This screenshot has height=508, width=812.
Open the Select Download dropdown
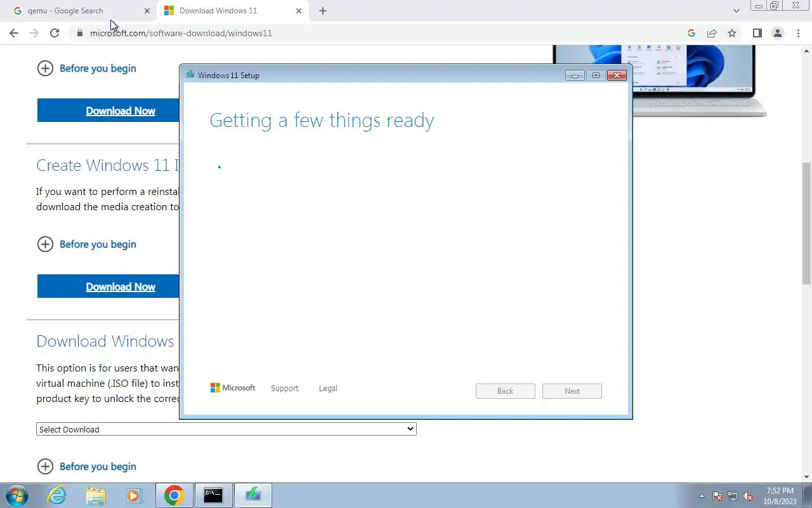226,429
